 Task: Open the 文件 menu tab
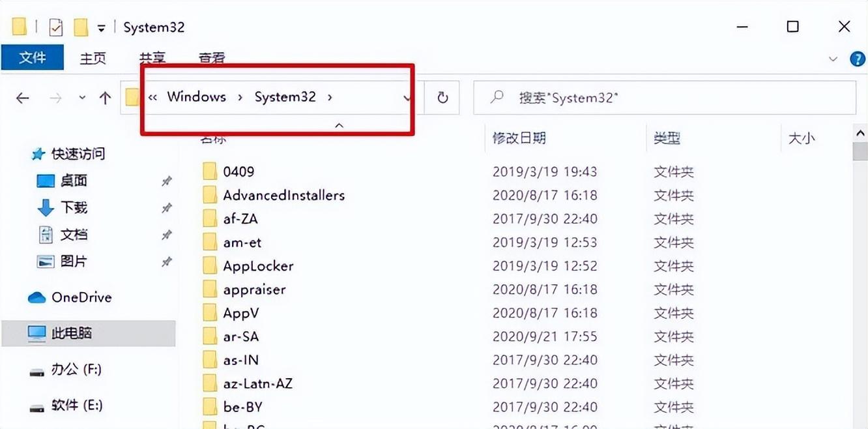[x=33, y=57]
